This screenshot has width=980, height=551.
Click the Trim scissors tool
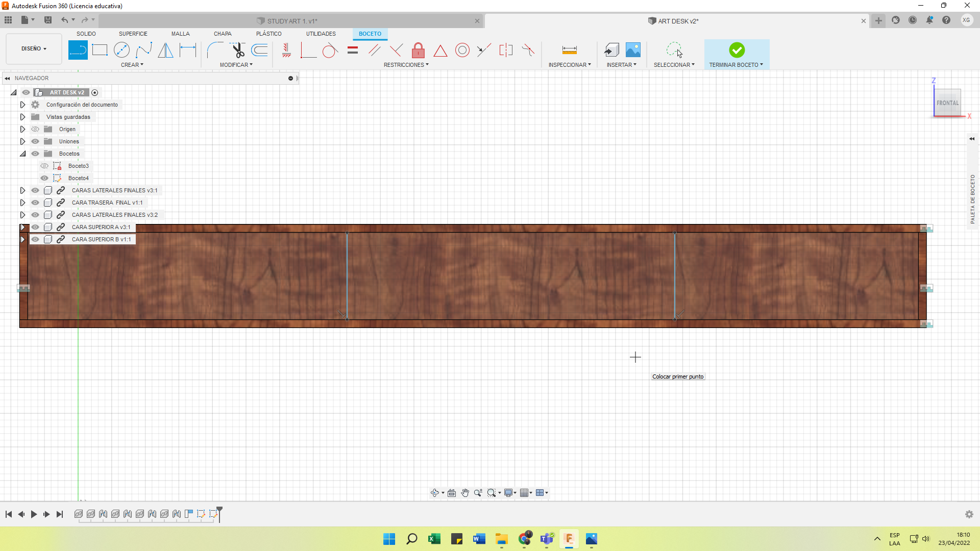point(238,50)
